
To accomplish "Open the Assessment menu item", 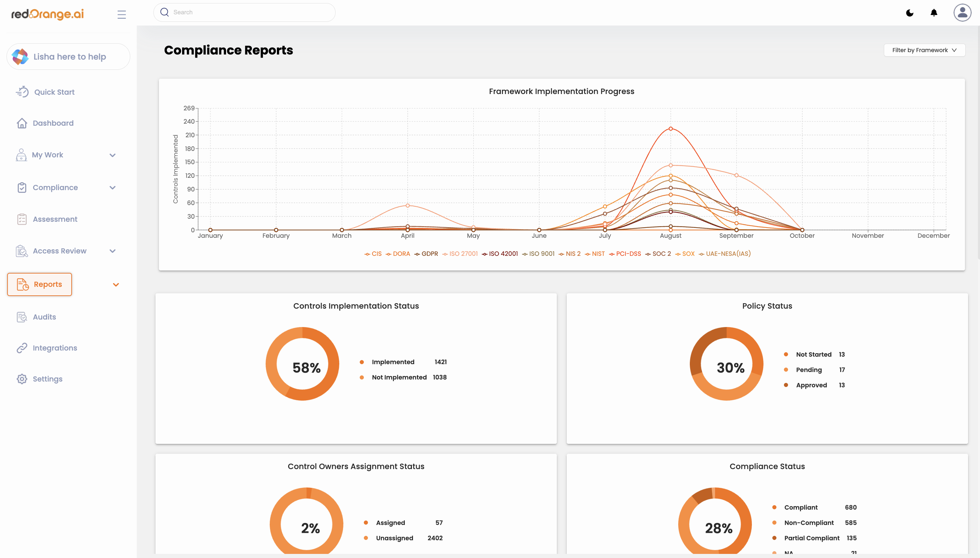I will pos(55,219).
